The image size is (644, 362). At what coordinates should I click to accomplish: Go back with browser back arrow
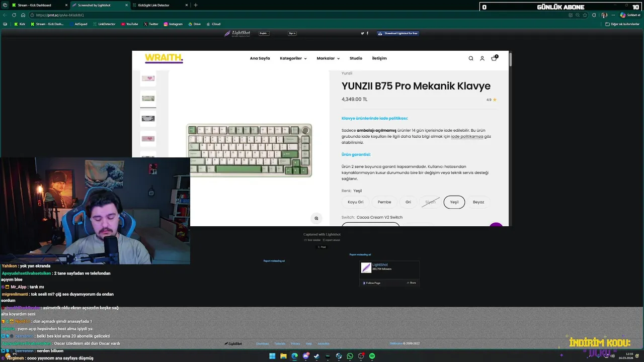point(5,15)
